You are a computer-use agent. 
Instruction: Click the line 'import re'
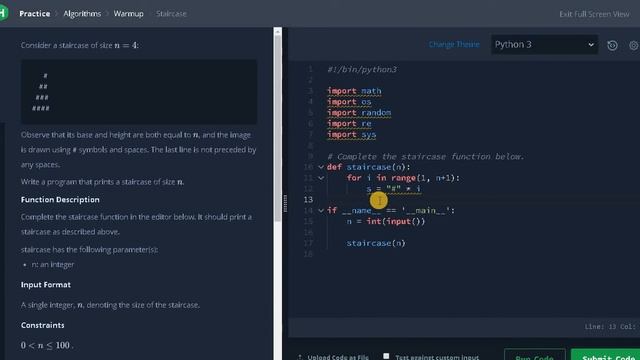[349, 123]
